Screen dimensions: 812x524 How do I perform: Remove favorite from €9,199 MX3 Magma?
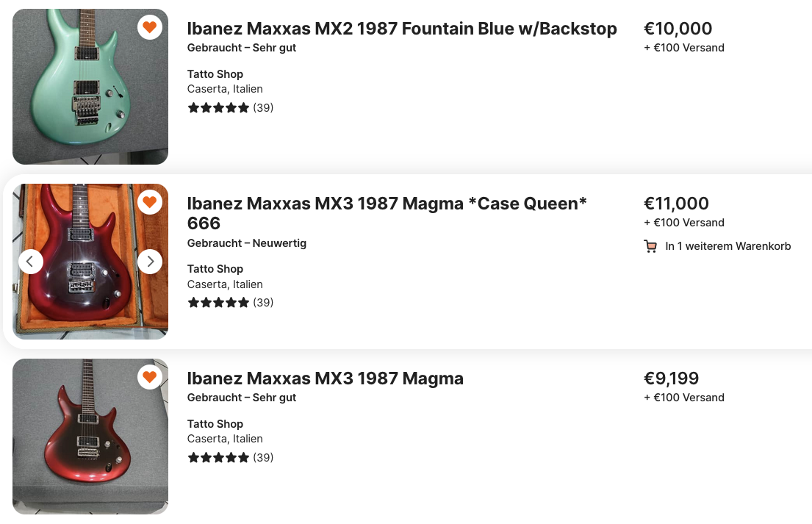pyautogui.click(x=150, y=377)
